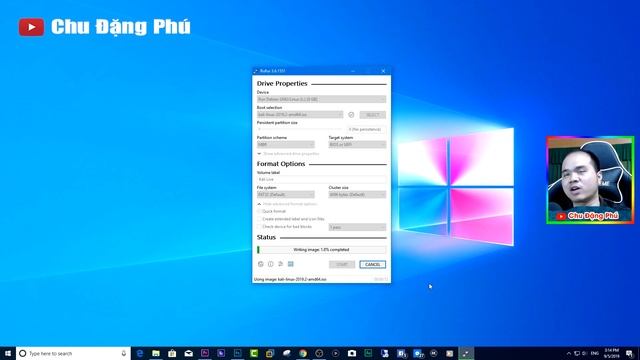Show the Rufus log icon

coord(291,264)
